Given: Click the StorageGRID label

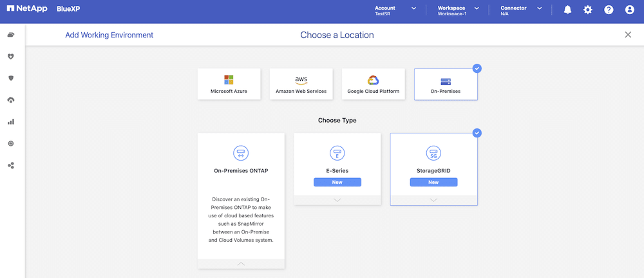Looking at the screenshot, I should (433, 170).
